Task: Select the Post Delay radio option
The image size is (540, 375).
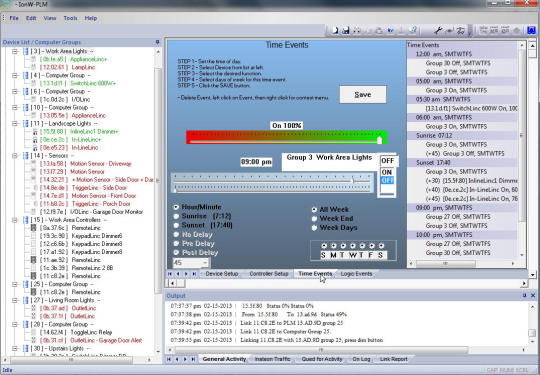Action: (x=176, y=252)
